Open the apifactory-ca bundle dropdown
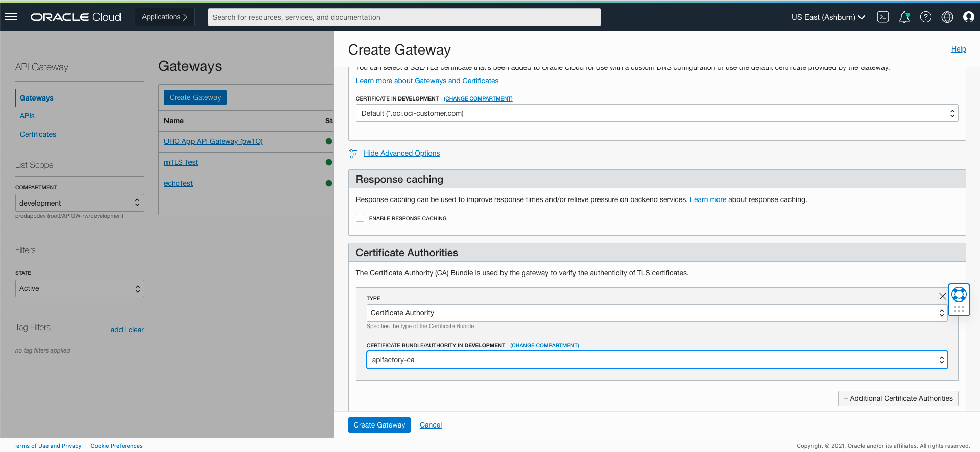This screenshot has height=452, width=980. tap(657, 360)
